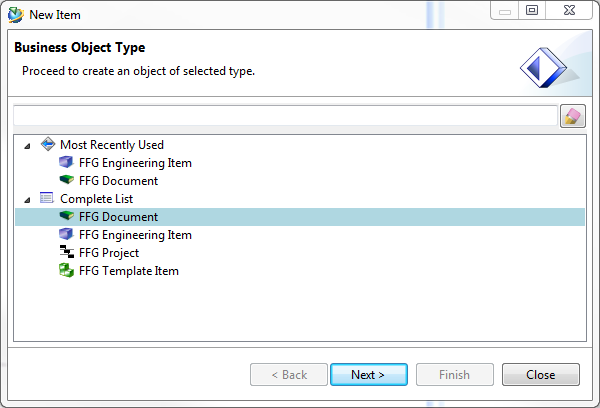This screenshot has height=408, width=600.
Task: Select FFG Engineering Item in Complete List
Action: [x=135, y=235]
